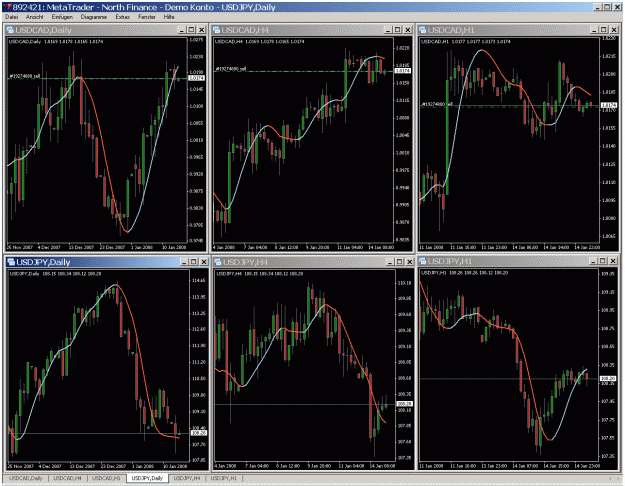Open the Datei menu
Screen dimensions: 625x486
click(12, 17)
